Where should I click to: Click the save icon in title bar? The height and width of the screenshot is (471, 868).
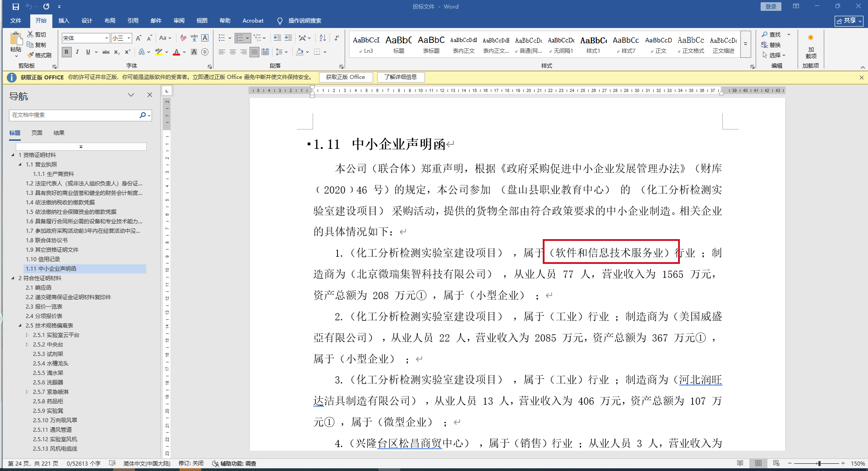(16, 7)
